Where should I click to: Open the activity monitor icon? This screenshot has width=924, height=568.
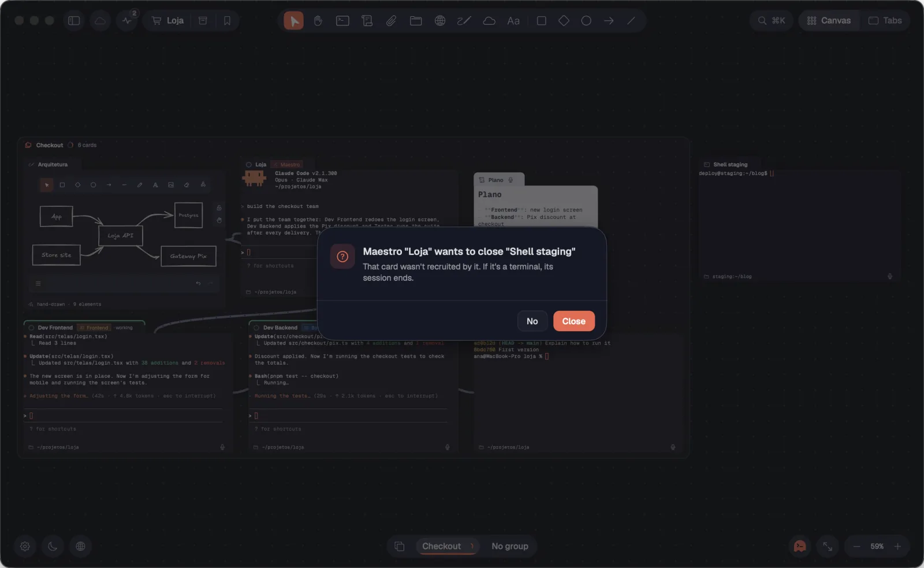tap(127, 21)
